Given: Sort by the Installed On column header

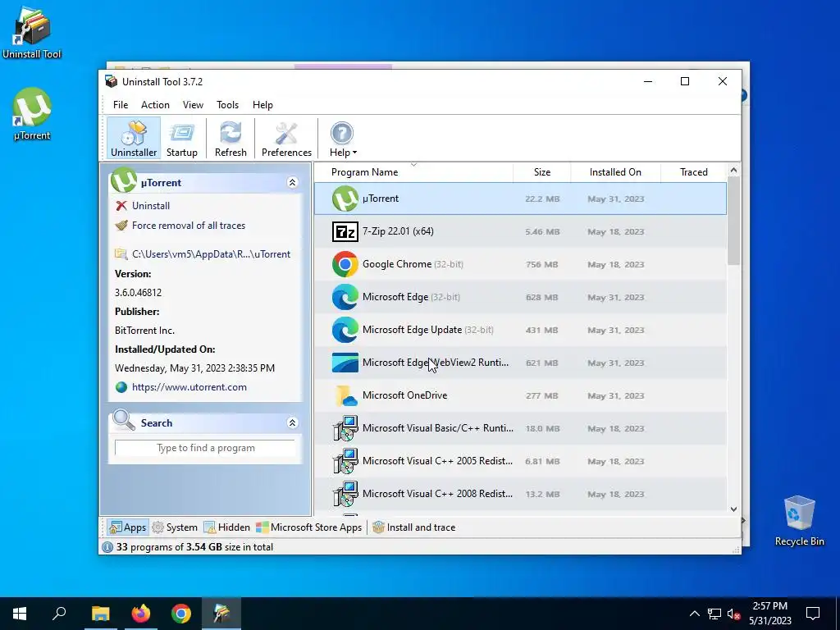Looking at the screenshot, I should [x=615, y=172].
